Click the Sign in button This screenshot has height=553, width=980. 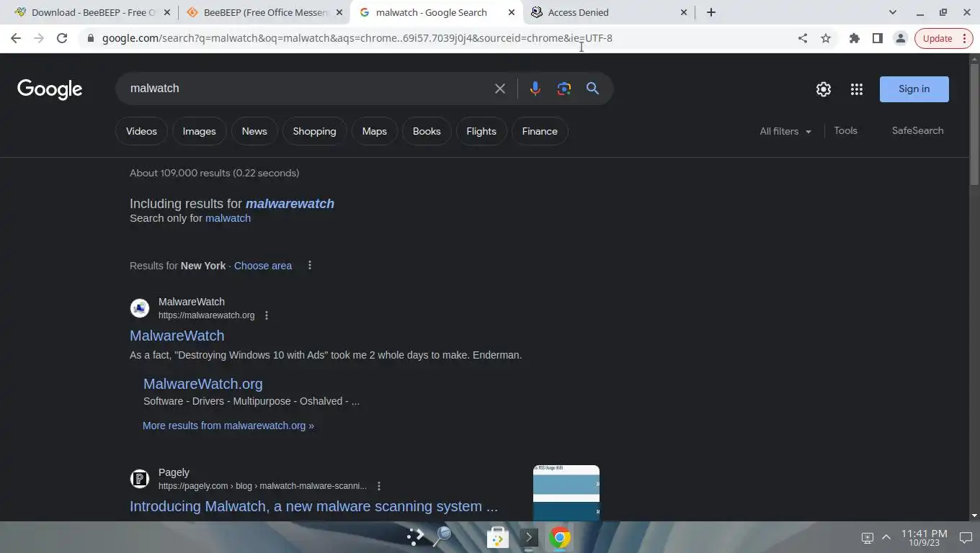coord(914,89)
